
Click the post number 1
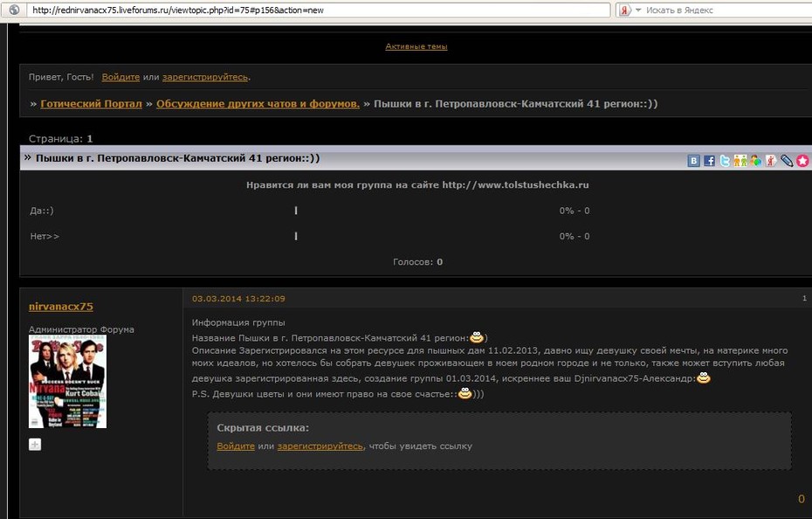[x=804, y=298]
